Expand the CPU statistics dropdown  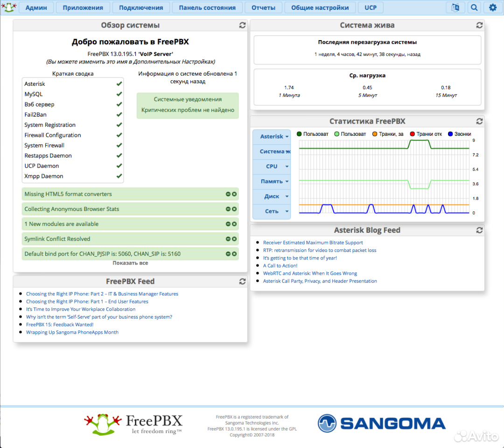tap(274, 167)
